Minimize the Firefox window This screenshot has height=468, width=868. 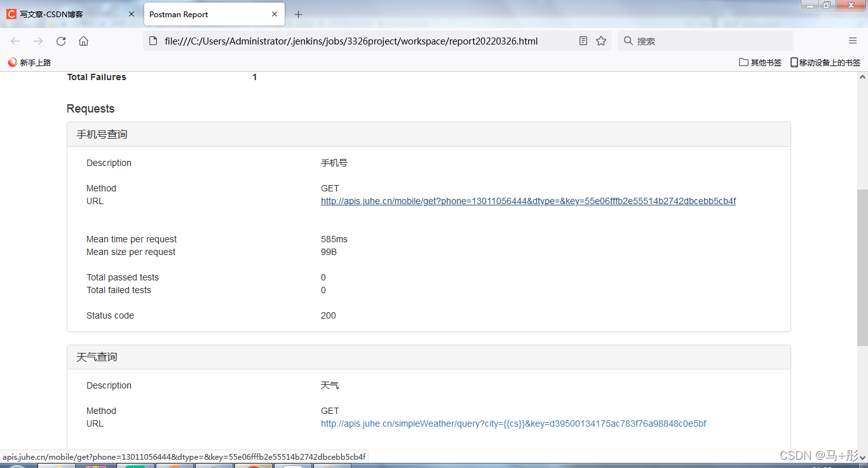coord(809,5)
